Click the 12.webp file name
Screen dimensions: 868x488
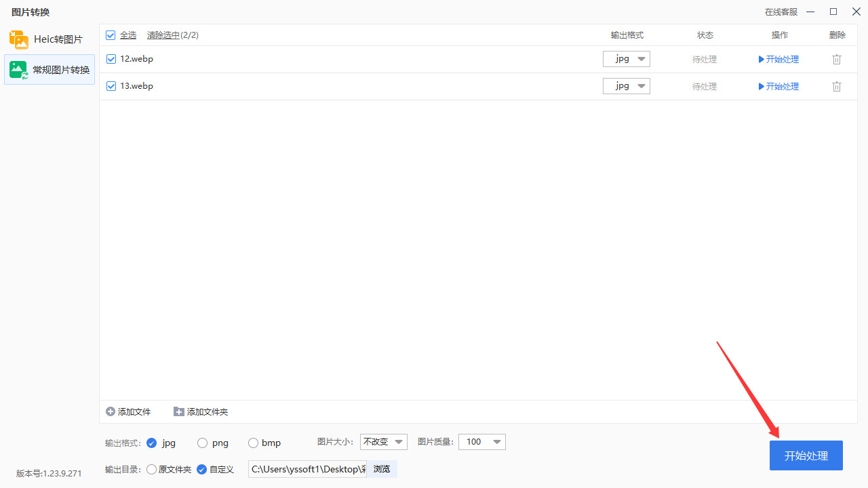[x=137, y=59]
